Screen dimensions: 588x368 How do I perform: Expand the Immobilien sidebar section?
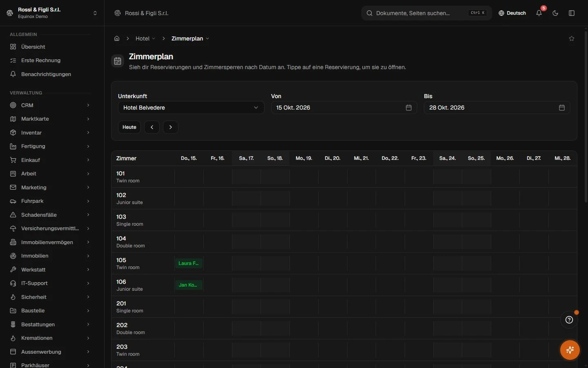(x=50, y=256)
